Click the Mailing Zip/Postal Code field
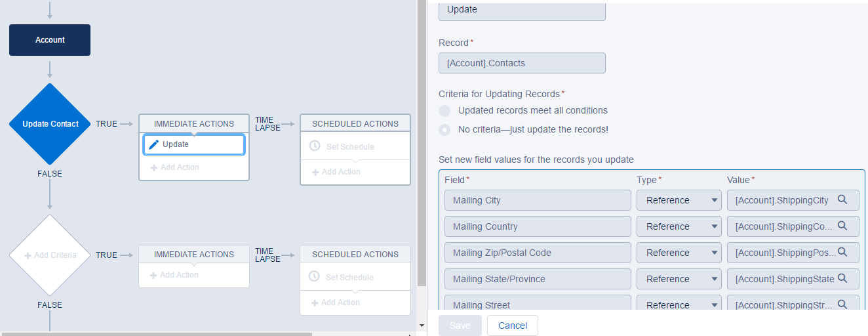 coord(538,253)
